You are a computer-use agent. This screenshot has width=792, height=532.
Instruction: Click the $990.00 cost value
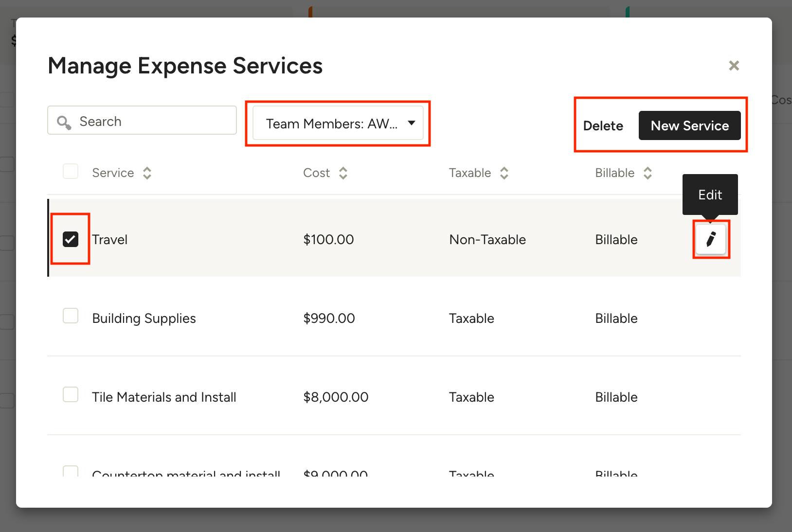tap(329, 319)
